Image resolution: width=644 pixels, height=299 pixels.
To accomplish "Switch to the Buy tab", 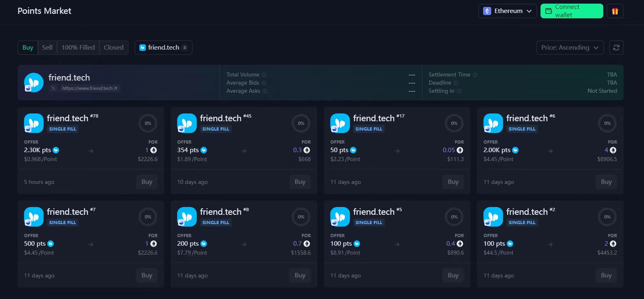I will (x=28, y=48).
